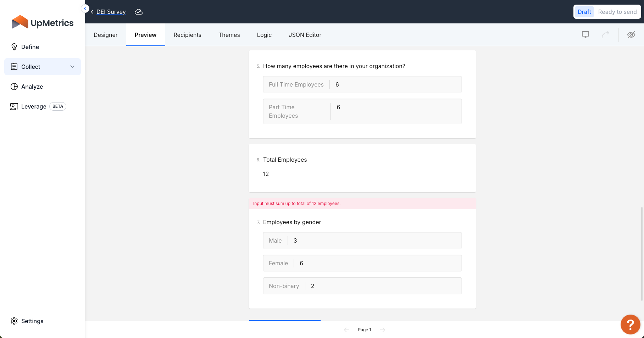Expand the Collect menu chevron
This screenshot has height=338, width=644.
pyautogui.click(x=72, y=67)
